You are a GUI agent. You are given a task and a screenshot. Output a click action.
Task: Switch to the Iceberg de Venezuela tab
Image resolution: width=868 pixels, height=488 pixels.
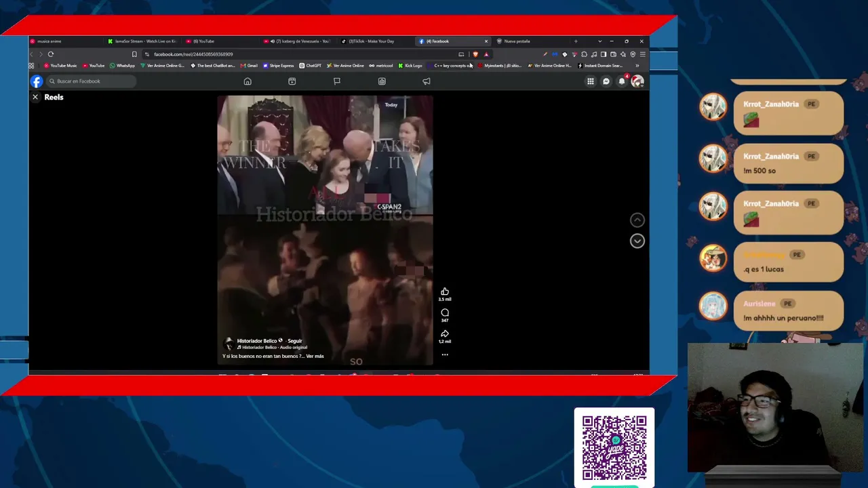pos(298,41)
